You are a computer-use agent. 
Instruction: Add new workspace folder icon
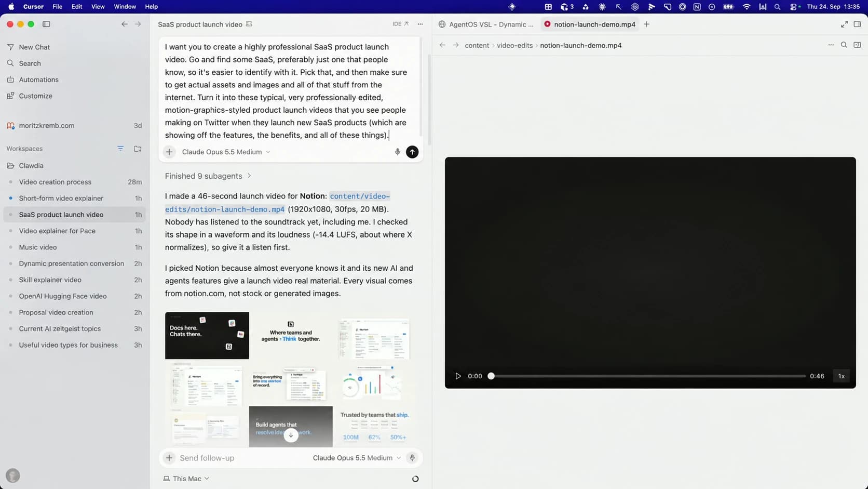point(138,149)
